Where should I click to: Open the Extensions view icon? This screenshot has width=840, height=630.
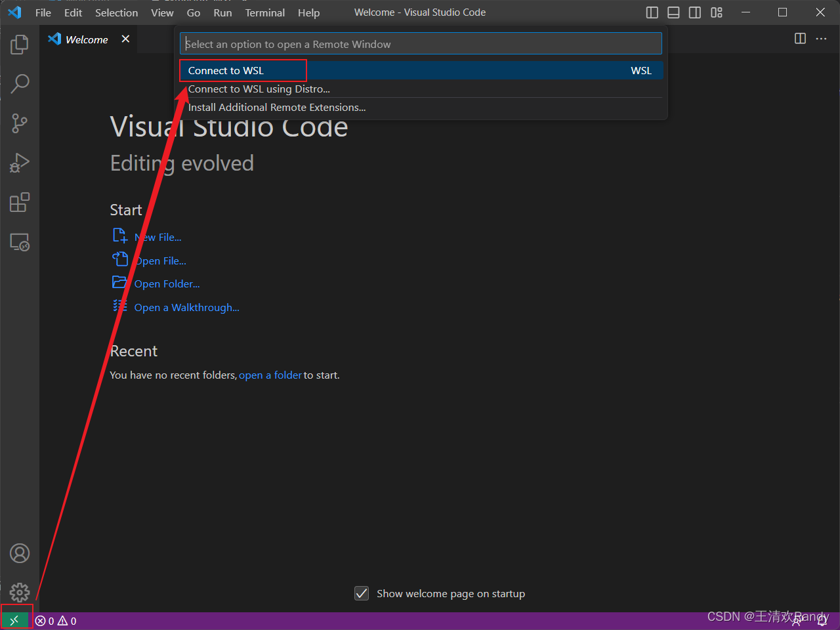(20, 202)
